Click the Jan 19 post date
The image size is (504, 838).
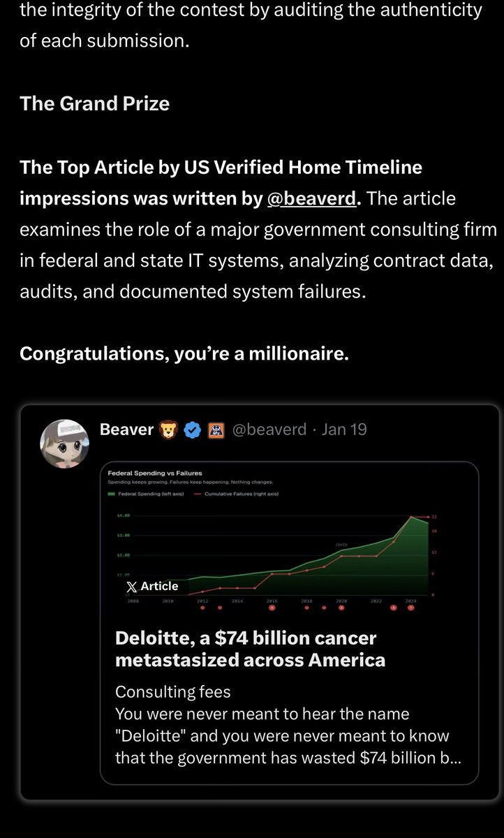click(x=343, y=429)
